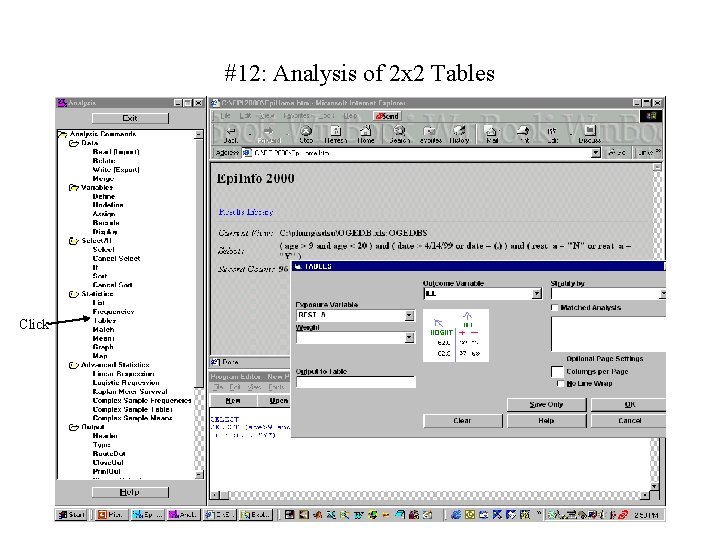Click the Send button in menu bar
The width and height of the screenshot is (720, 540).
pyautogui.click(x=388, y=116)
